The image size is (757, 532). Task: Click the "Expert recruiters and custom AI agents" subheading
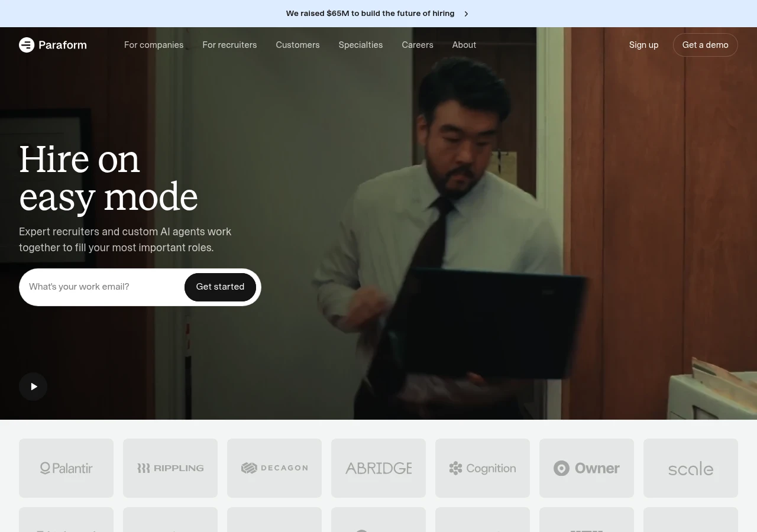pos(125,239)
